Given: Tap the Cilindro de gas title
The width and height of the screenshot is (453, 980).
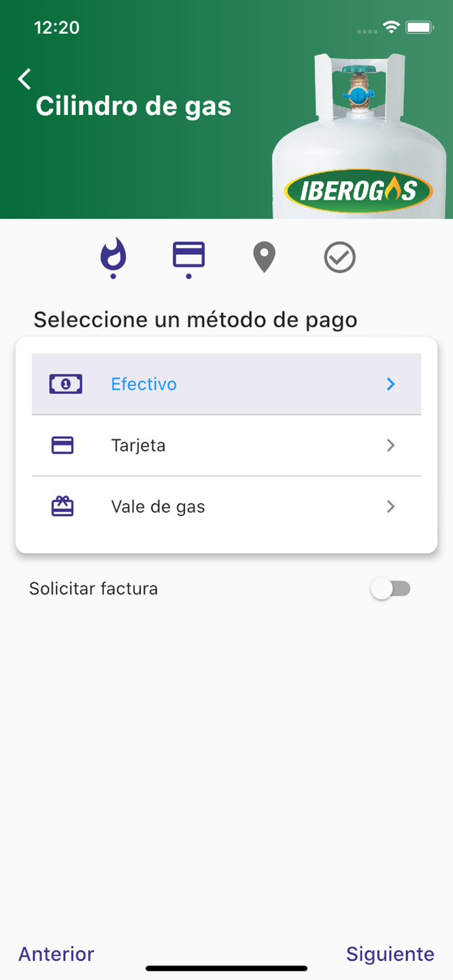Looking at the screenshot, I should pyautogui.click(x=134, y=106).
